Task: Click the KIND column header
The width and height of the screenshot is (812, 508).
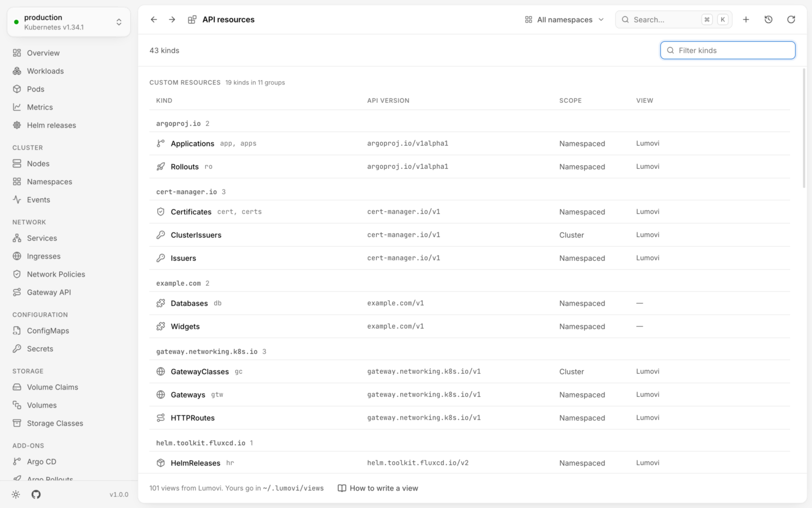Action: 164,100
